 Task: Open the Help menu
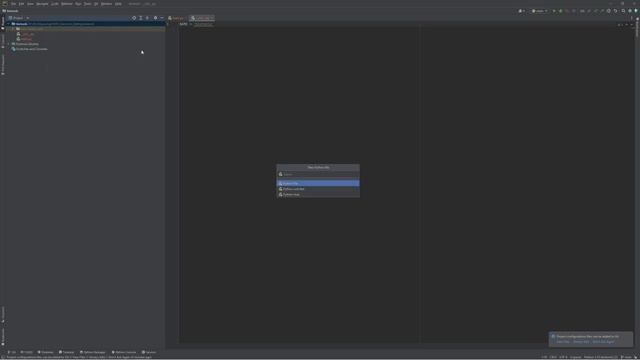pos(118,4)
